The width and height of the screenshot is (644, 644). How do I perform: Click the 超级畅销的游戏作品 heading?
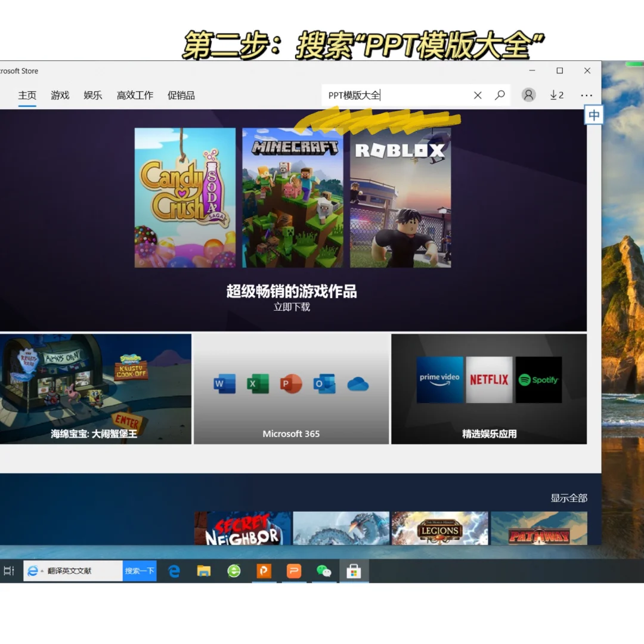tap(292, 291)
